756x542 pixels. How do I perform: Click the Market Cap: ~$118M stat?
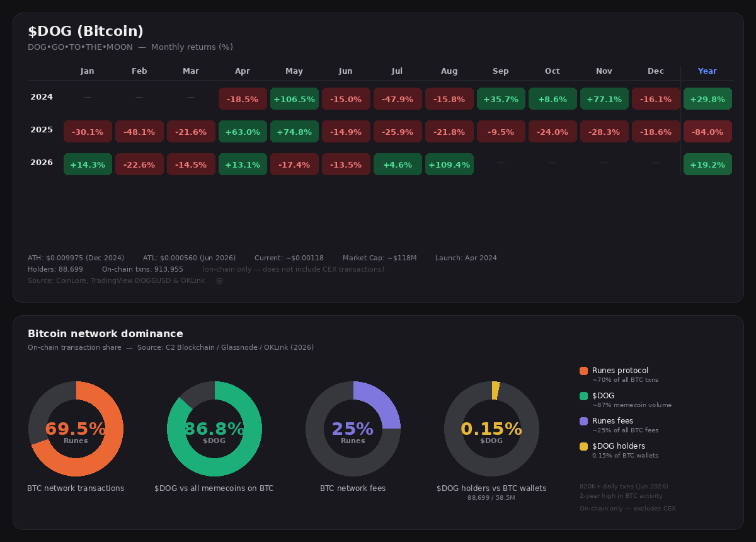pyautogui.click(x=379, y=258)
